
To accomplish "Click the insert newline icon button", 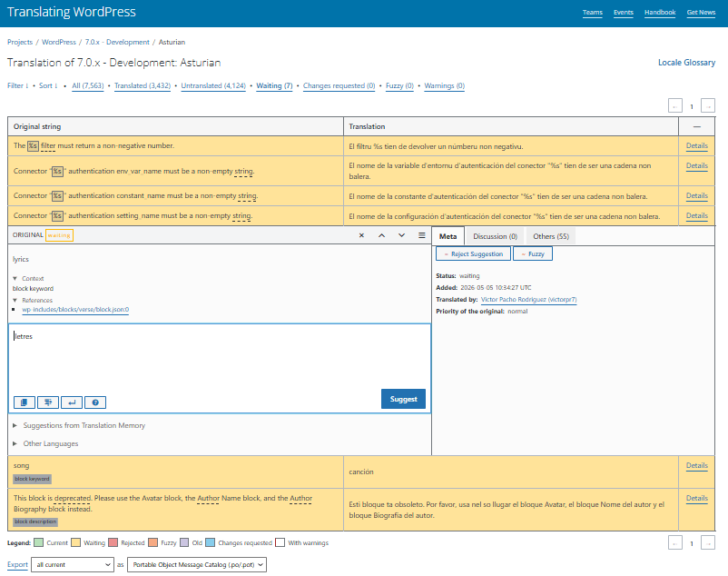I will tap(72, 402).
